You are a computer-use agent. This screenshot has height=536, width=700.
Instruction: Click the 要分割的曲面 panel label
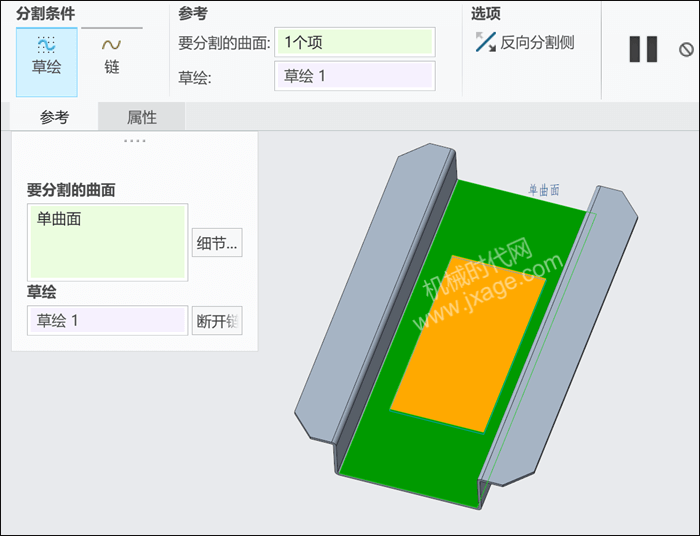coord(71,190)
